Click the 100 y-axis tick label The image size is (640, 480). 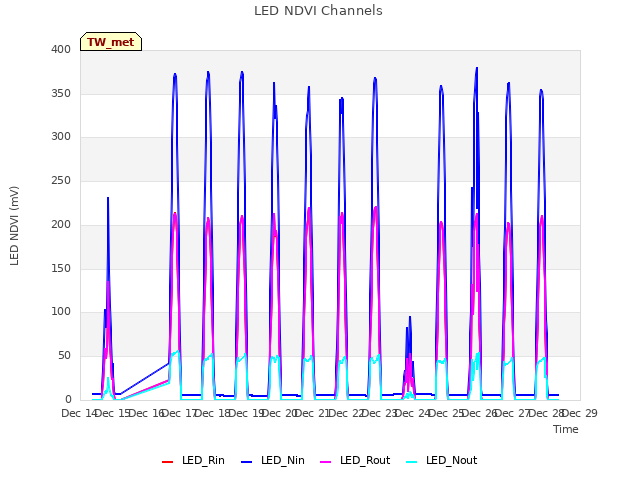(x=61, y=312)
